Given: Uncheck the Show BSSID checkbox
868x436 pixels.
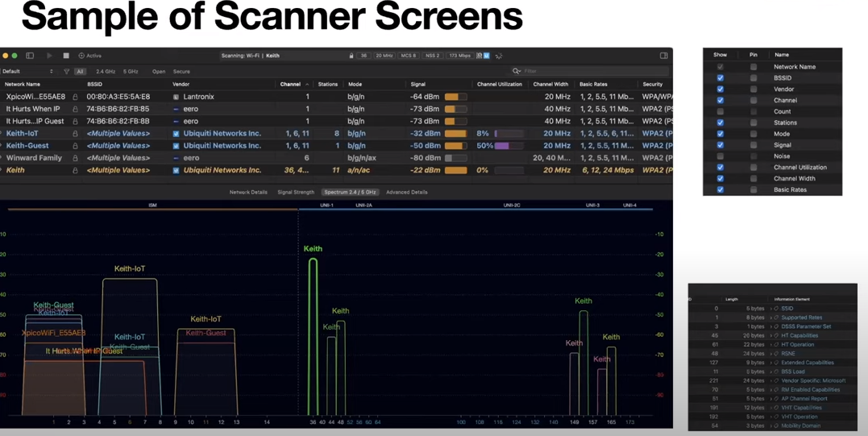Looking at the screenshot, I should click(x=720, y=78).
